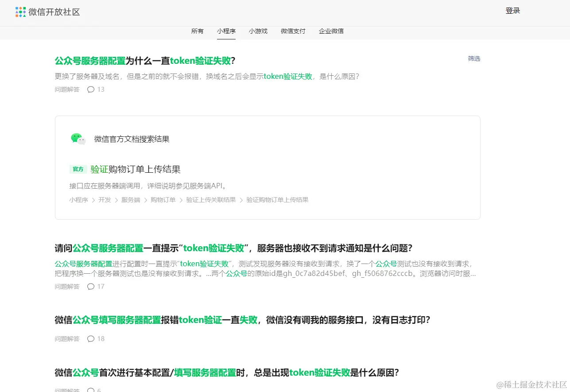The image size is (570, 392).
Task: Click comment icon beside count 13
Action: (x=91, y=89)
